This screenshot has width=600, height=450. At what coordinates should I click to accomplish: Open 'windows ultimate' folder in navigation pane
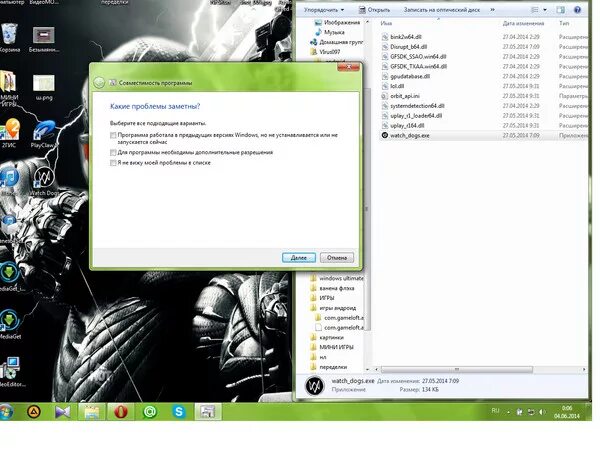point(341,278)
